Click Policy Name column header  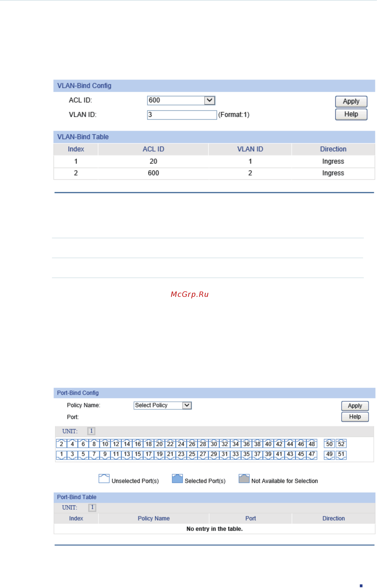pos(154,518)
